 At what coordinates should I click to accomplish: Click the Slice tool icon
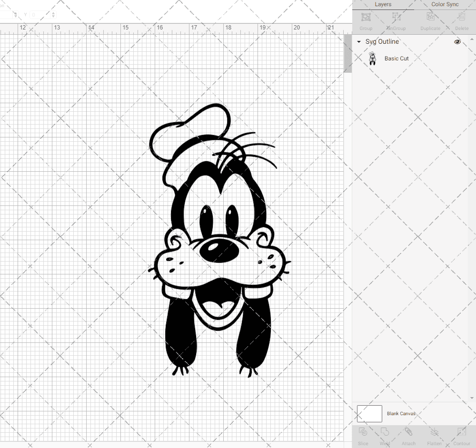pos(363,432)
